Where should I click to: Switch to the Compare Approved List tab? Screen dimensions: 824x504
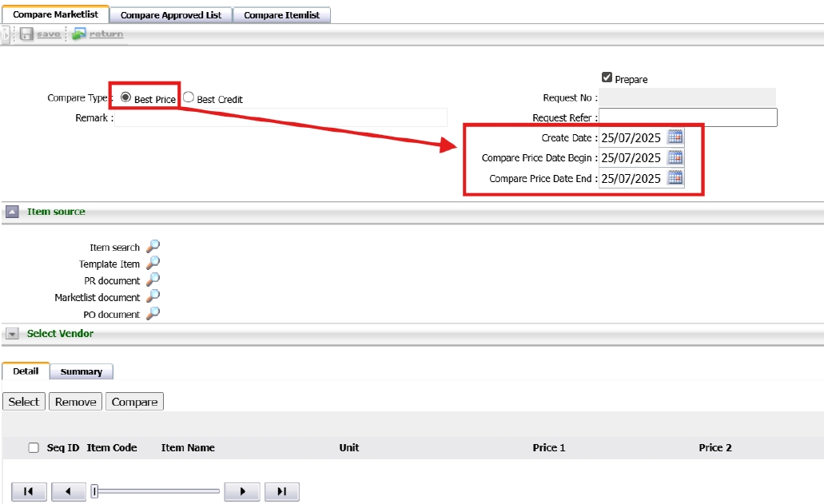[171, 15]
